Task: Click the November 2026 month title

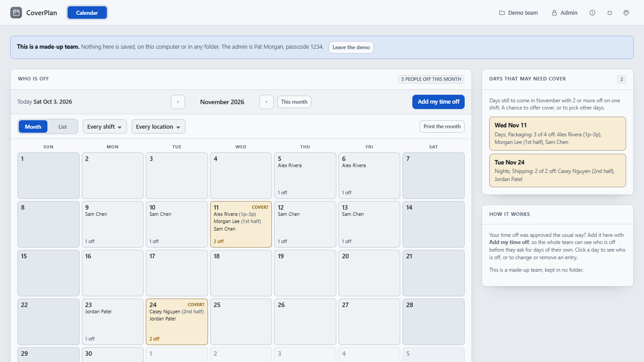Action: tap(222, 102)
